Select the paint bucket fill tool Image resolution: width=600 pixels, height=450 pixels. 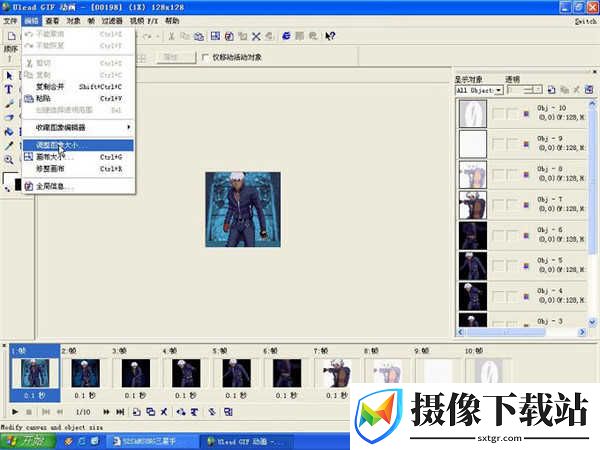pyautogui.click(x=9, y=132)
